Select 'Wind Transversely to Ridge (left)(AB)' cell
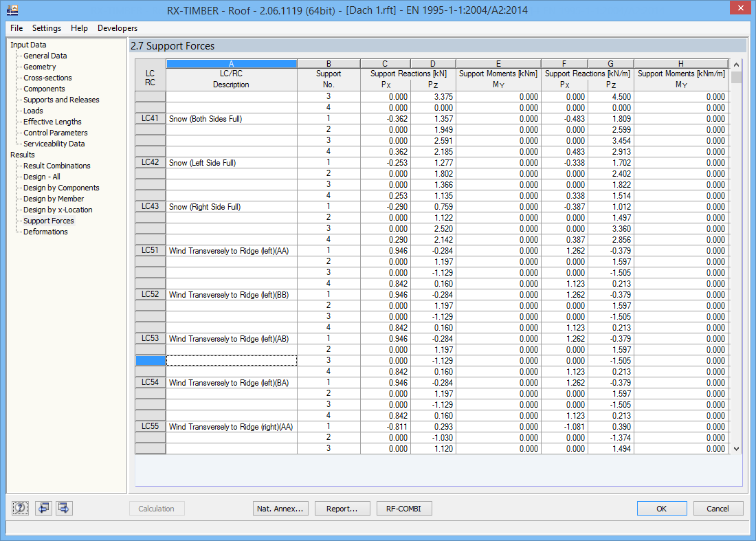 click(232, 338)
